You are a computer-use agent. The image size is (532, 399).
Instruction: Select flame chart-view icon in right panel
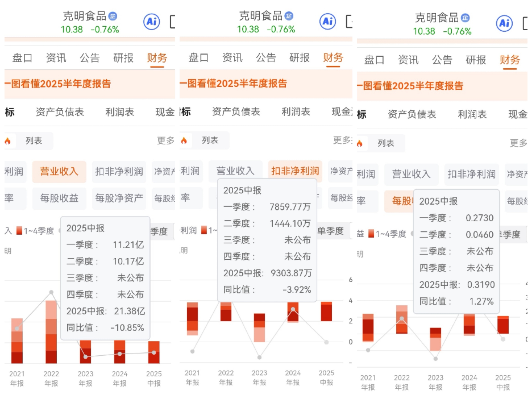click(360, 143)
